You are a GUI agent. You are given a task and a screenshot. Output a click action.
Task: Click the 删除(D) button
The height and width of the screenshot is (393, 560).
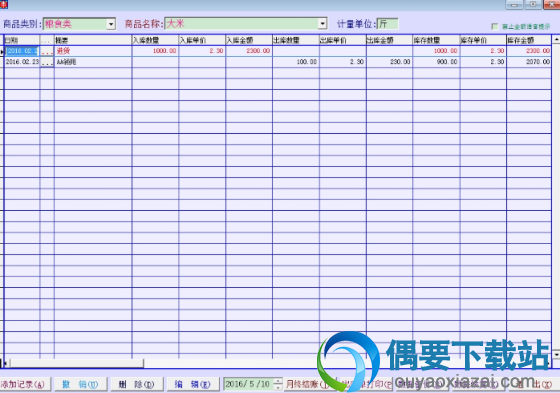click(136, 384)
